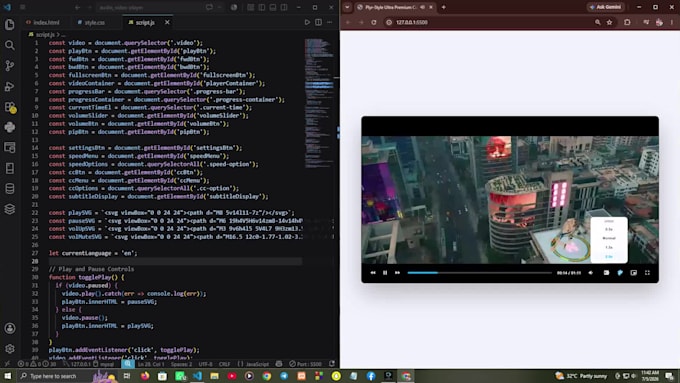Open the Extensions view
This screenshot has height=383, width=680.
[10, 107]
